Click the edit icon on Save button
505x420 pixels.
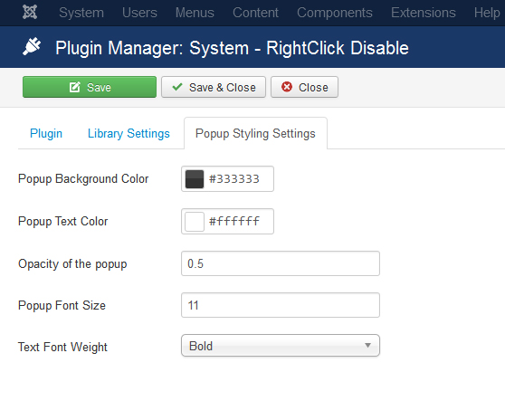(75, 87)
